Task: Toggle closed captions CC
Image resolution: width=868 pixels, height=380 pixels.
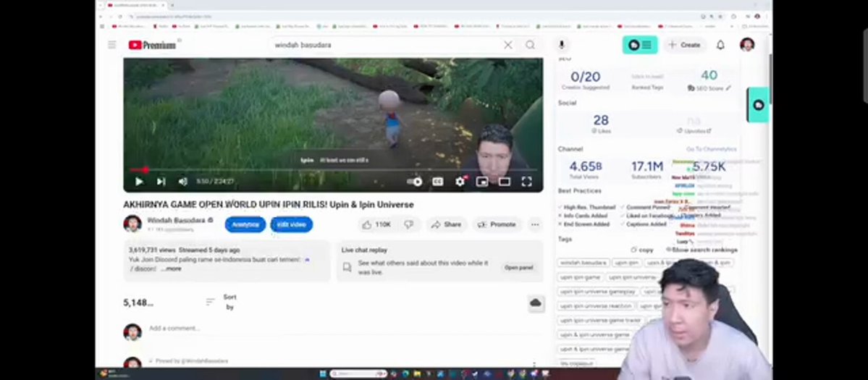Action: click(437, 182)
